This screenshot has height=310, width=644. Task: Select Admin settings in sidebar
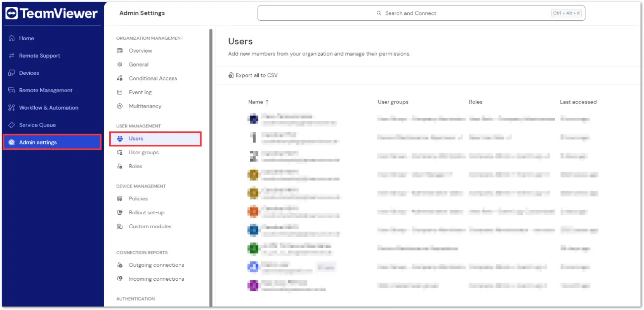point(52,142)
